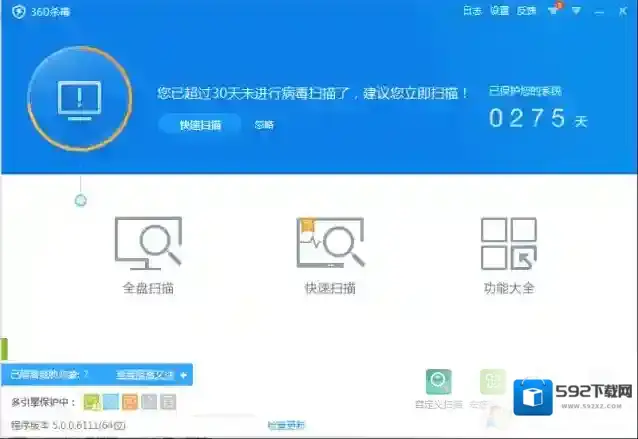The height and width of the screenshot is (439, 638).
Task: Click the 快速扫描 button in the banner
Action: (200, 125)
